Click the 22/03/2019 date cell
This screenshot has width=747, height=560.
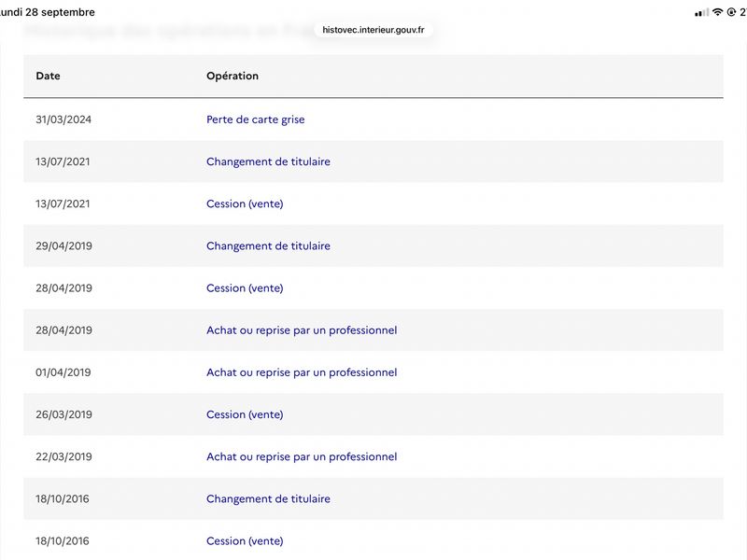click(63, 456)
